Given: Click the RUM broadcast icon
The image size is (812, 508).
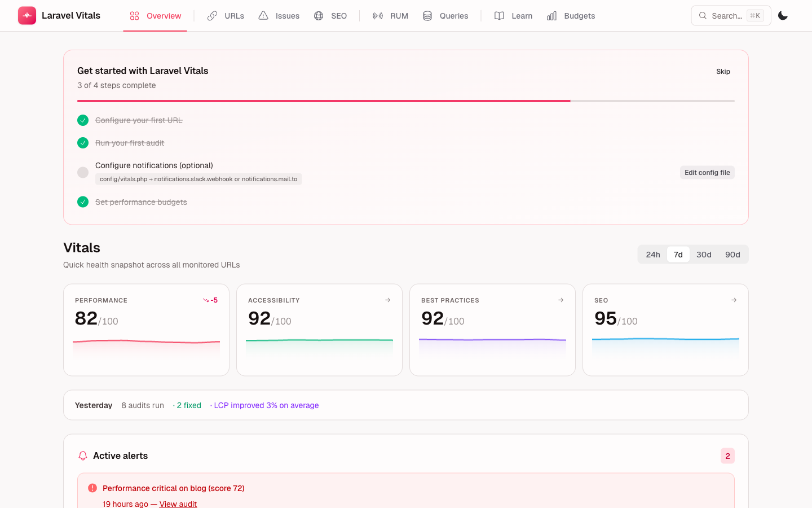Looking at the screenshot, I should [x=378, y=16].
